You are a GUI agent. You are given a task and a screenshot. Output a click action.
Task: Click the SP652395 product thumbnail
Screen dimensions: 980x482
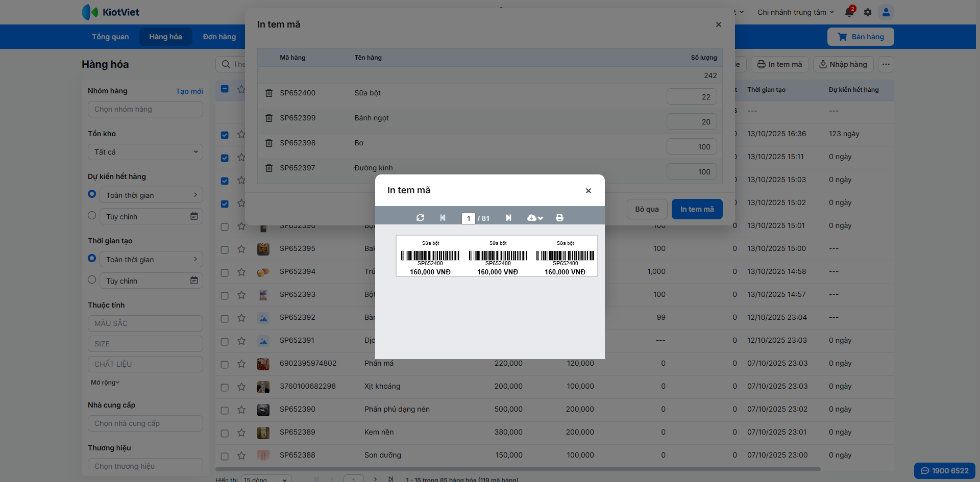click(263, 249)
